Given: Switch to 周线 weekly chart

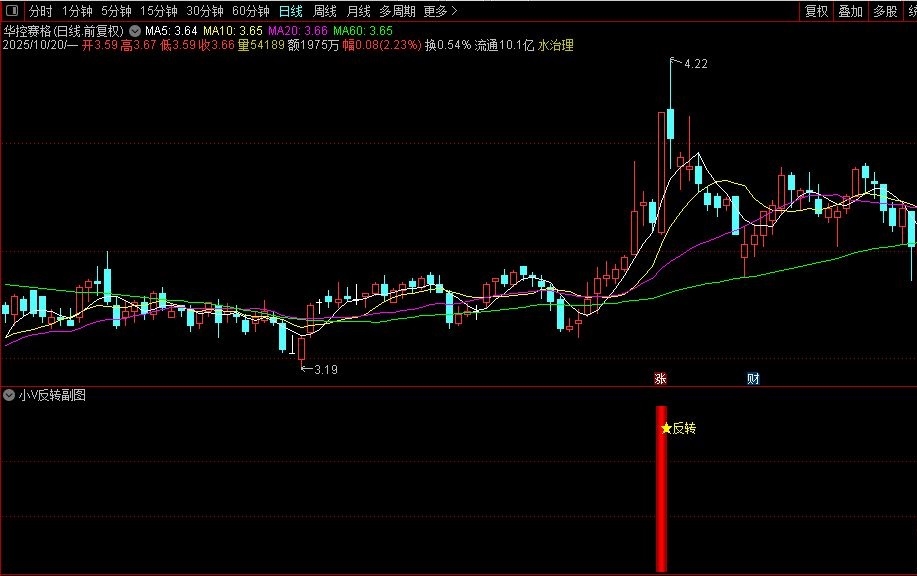Looking at the screenshot, I should 325,11.
